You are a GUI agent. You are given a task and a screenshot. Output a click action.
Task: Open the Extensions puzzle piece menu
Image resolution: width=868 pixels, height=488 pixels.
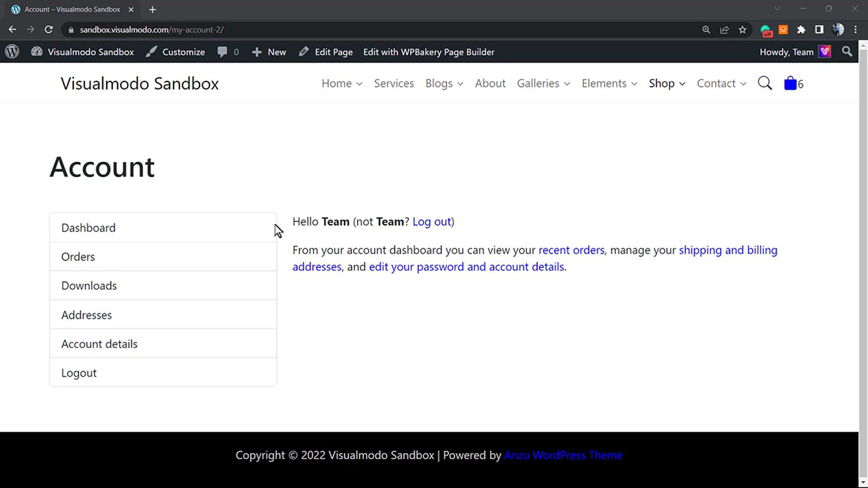[x=801, y=29]
